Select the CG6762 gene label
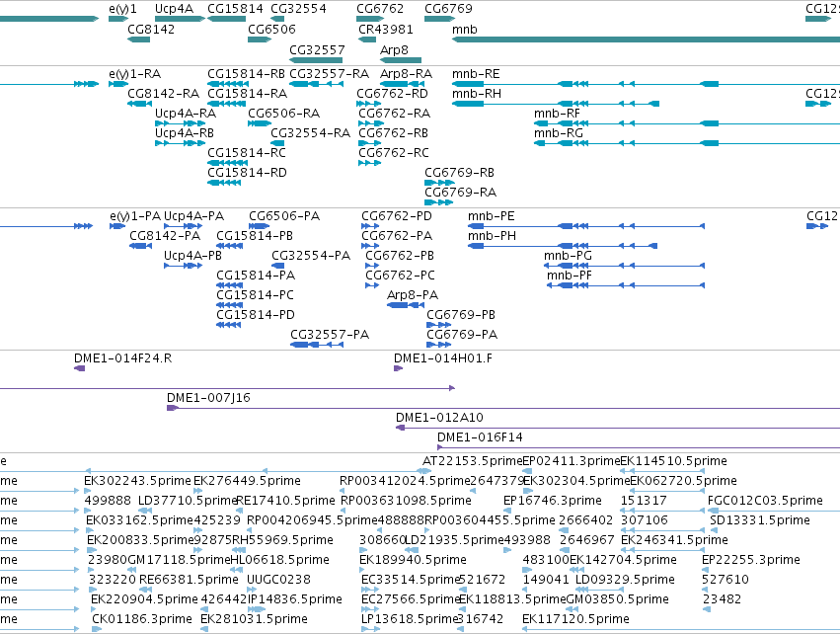The width and height of the screenshot is (840, 634). tap(380, 9)
